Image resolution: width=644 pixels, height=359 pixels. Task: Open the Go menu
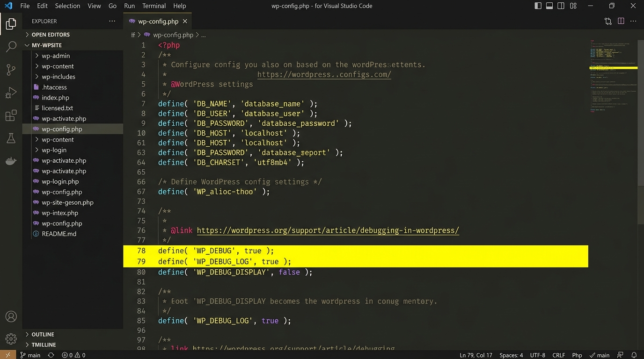(112, 6)
